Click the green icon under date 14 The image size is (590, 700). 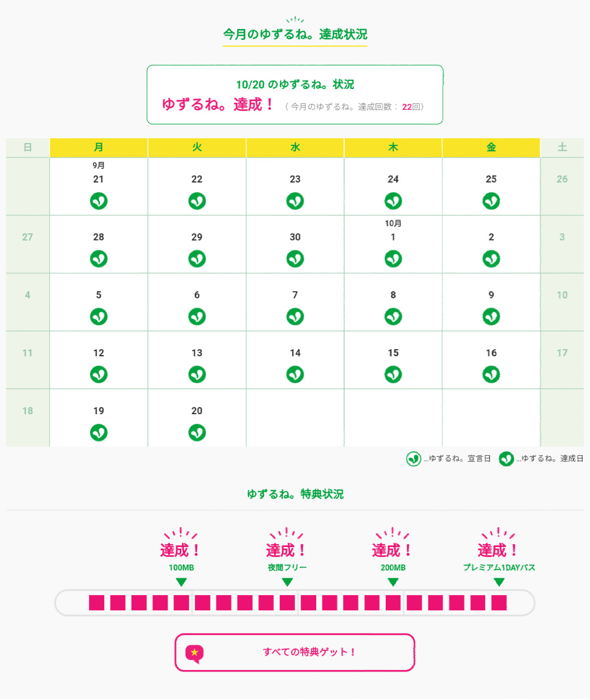click(x=295, y=374)
